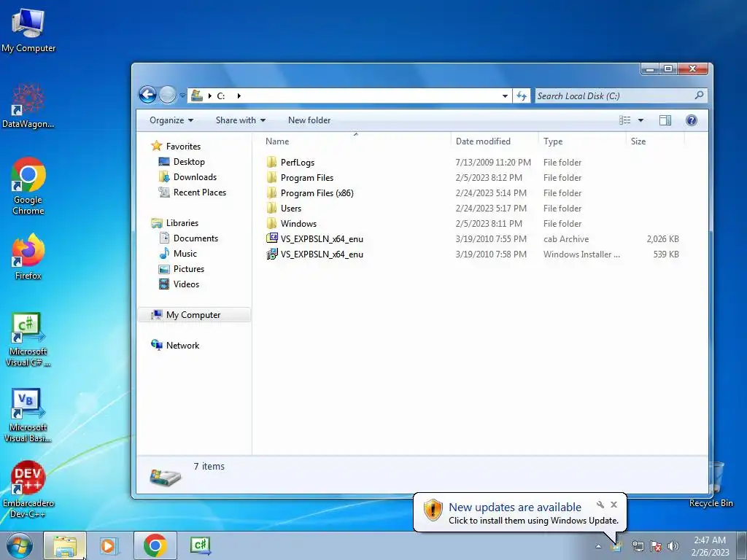Sort by the Size column header

638,141
